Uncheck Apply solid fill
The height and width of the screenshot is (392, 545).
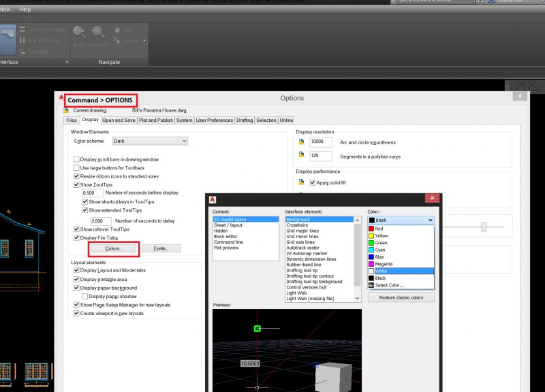tap(313, 182)
